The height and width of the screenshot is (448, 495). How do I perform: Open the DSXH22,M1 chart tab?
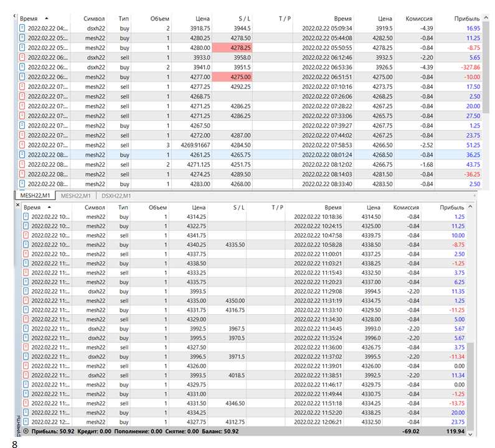(x=116, y=196)
